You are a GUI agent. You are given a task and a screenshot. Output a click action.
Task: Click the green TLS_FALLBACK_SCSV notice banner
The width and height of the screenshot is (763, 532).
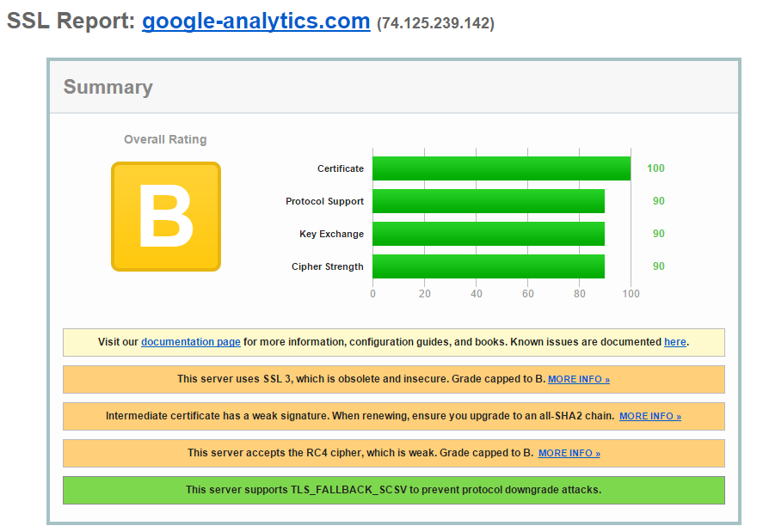pyautogui.click(x=393, y=490)
